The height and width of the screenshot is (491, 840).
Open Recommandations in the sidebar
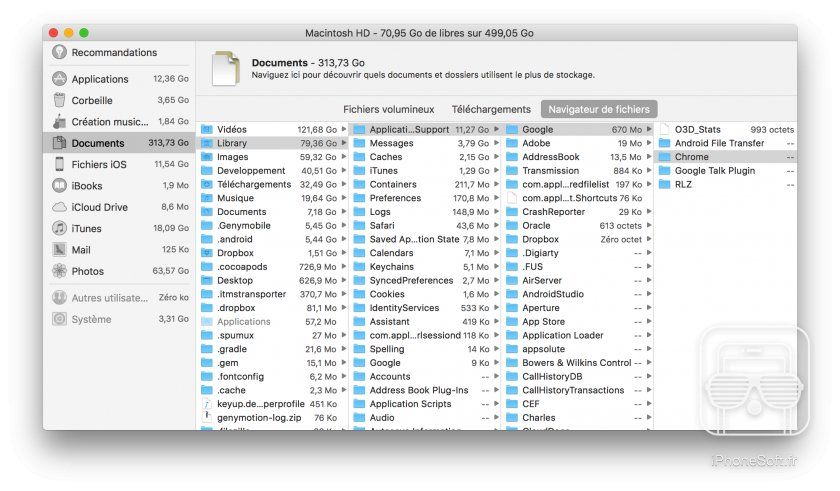click(119, 52)
